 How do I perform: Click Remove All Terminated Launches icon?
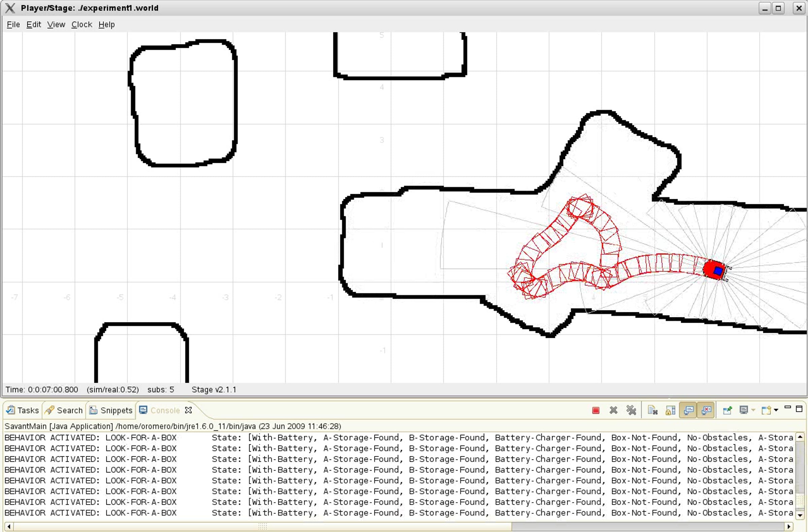(631, 411)
